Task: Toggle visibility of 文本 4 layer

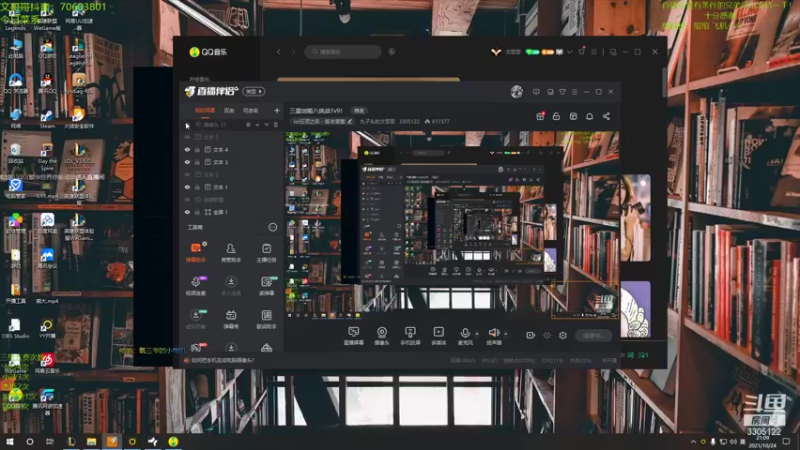Action: click(187, 149)
